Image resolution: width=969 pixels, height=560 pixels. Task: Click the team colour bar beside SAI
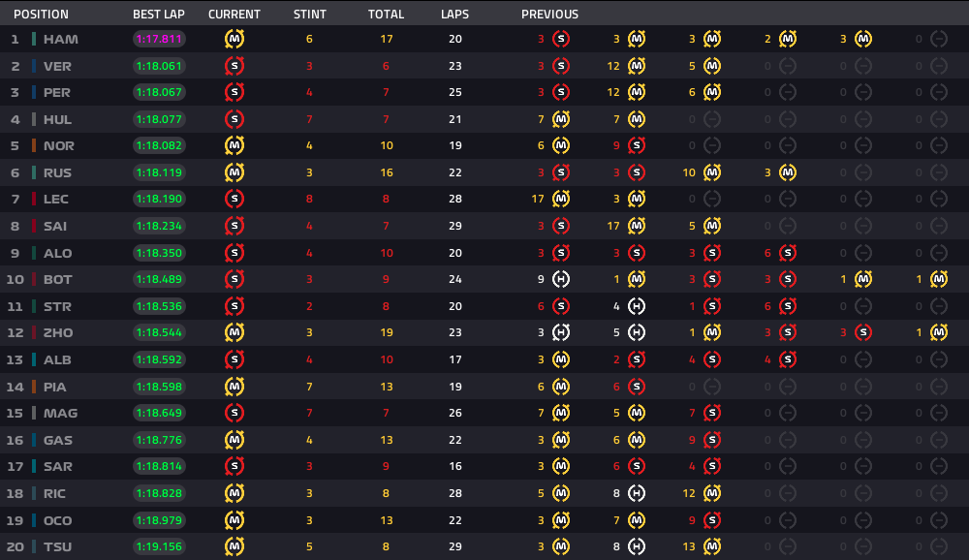click(x=34, y=226)
